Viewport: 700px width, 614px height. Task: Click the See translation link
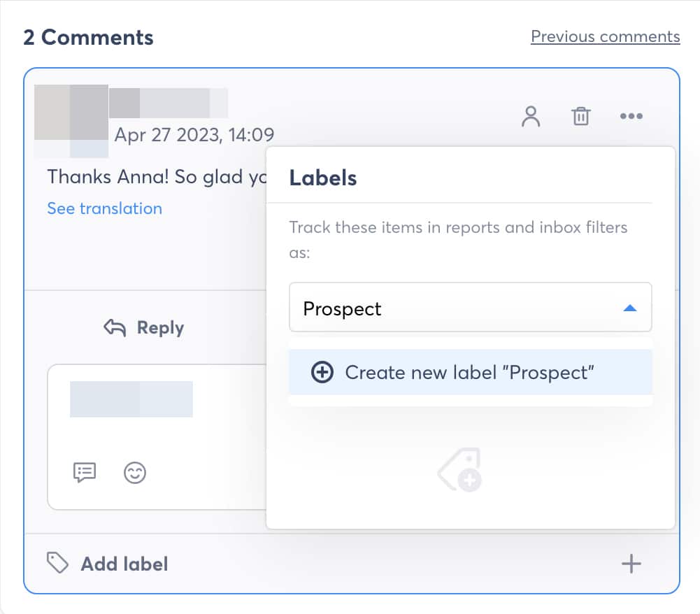(x=104, y=208)
